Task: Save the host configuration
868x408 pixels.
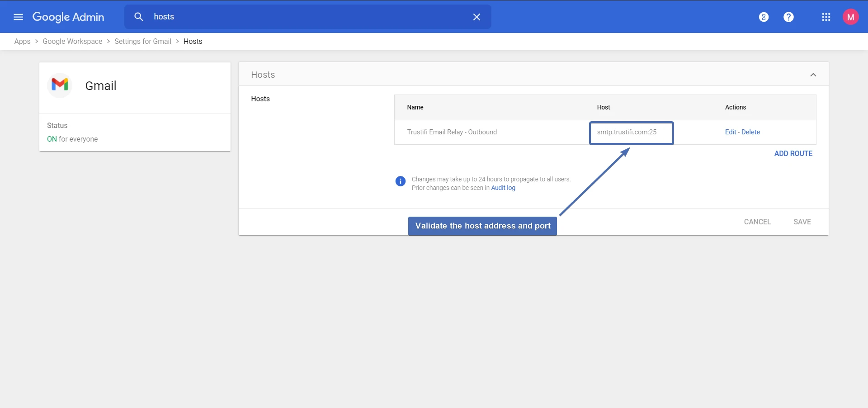Action: (x=802, y=222)
